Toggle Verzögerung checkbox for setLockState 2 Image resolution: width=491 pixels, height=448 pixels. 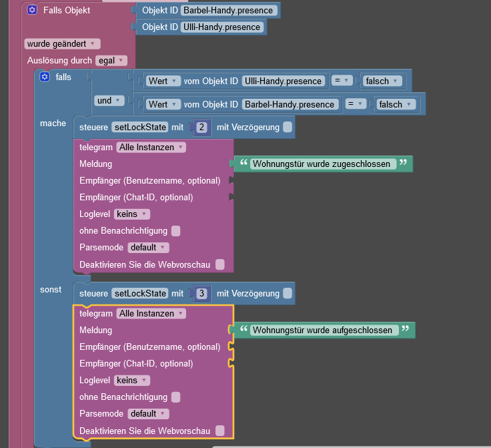tap(288, 127)
